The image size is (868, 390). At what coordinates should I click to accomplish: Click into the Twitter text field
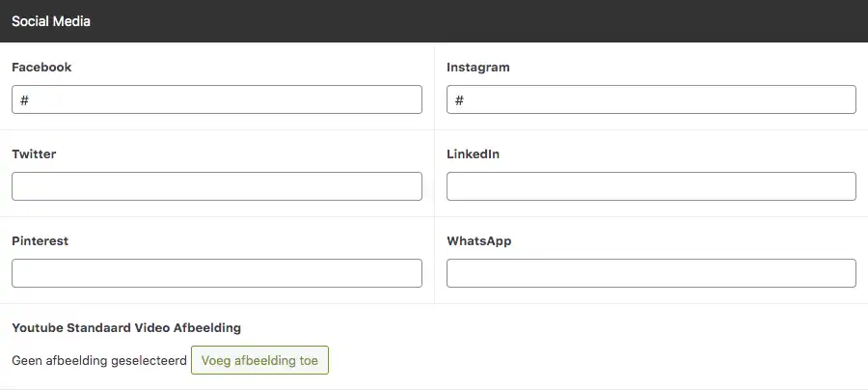217,186
